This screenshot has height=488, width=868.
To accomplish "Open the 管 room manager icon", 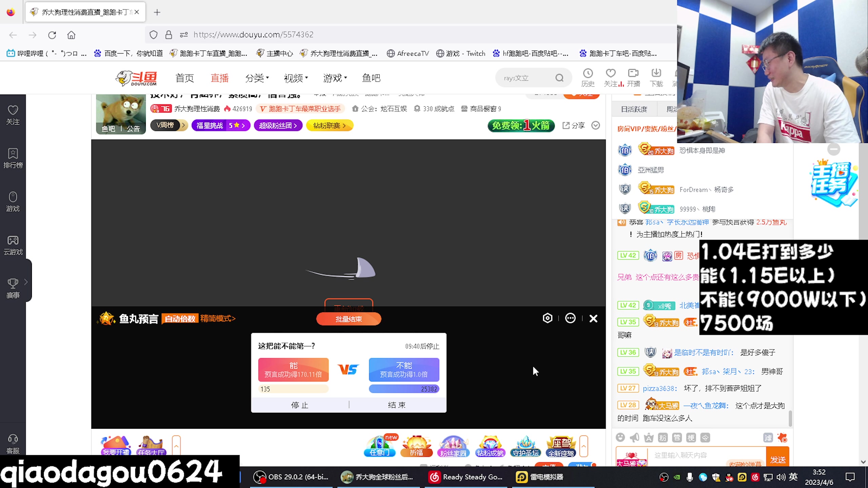I will click(x=677, y=438).
